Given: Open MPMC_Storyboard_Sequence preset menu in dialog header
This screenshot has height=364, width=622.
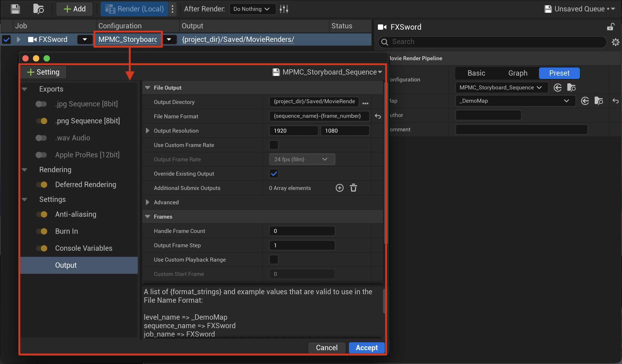Looking at the screenshot, I should 327,72.
